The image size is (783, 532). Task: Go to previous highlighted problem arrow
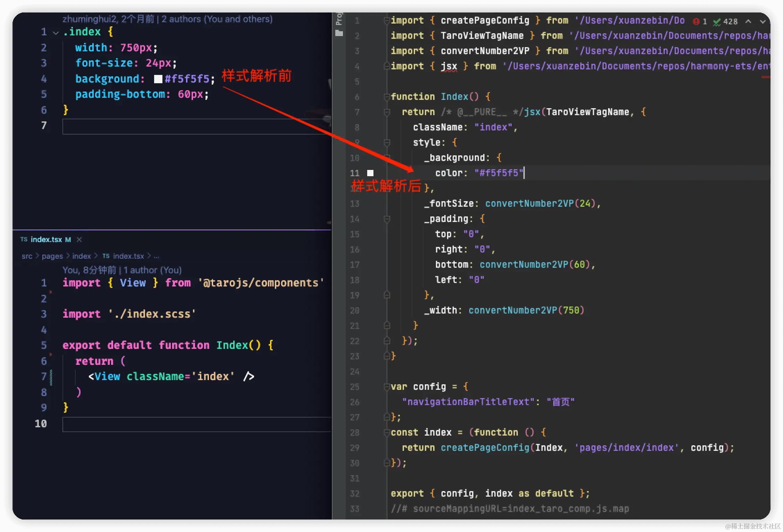[749, 22]
